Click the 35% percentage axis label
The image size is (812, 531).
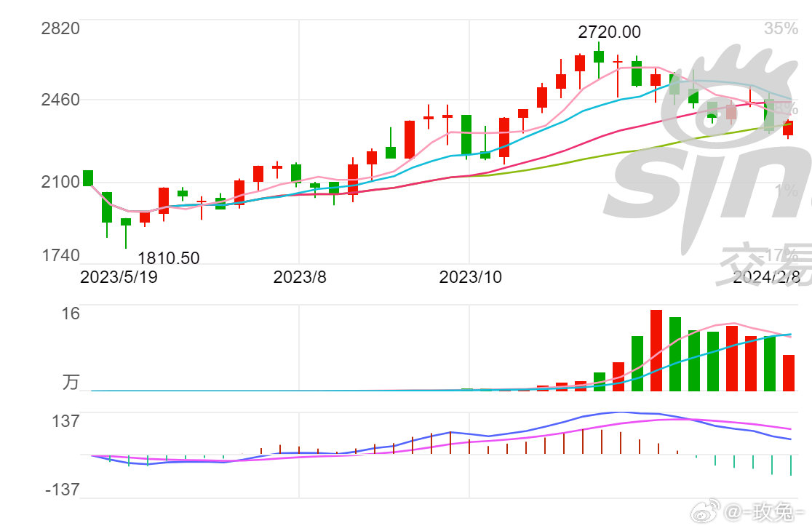coord(780,28)
